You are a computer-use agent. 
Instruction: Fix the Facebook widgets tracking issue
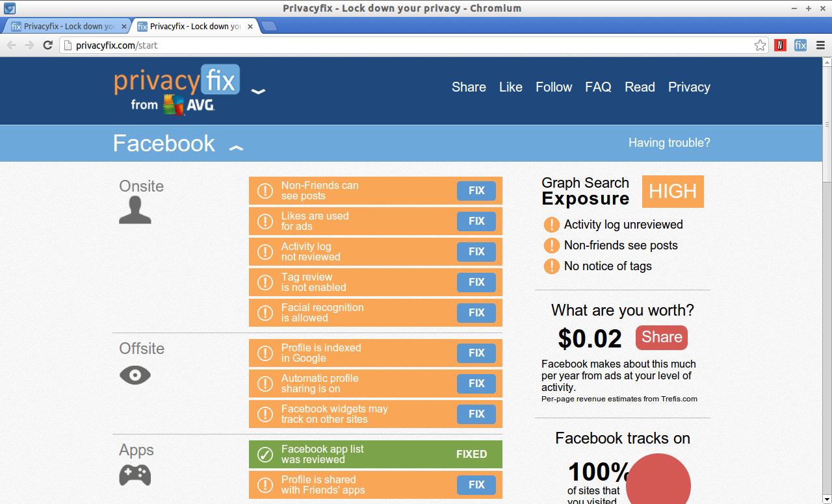[476, 414]
